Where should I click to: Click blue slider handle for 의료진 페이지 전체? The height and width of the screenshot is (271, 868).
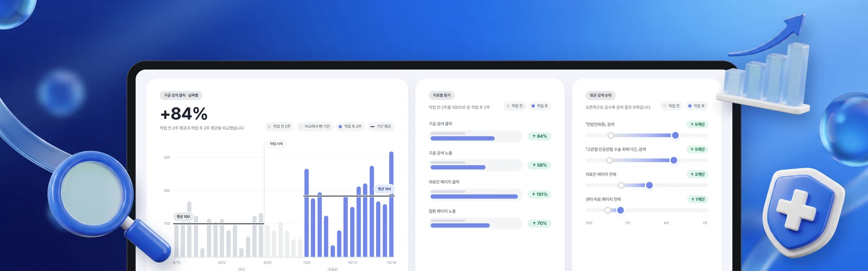pyautogui.click(x=650, y=185)
